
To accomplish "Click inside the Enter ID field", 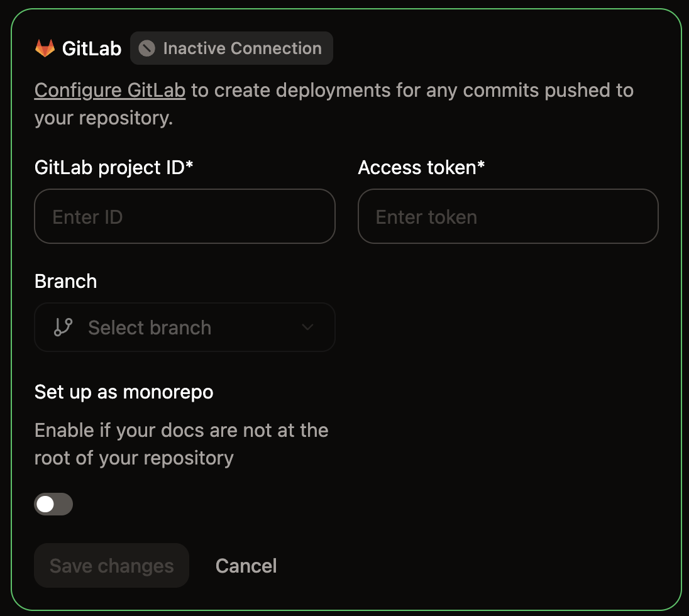I will (x=184, y=216).
